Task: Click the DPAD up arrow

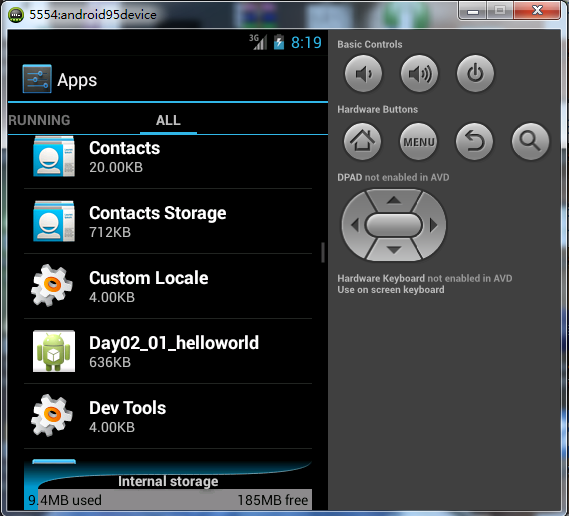Action: tap(394, 200)
